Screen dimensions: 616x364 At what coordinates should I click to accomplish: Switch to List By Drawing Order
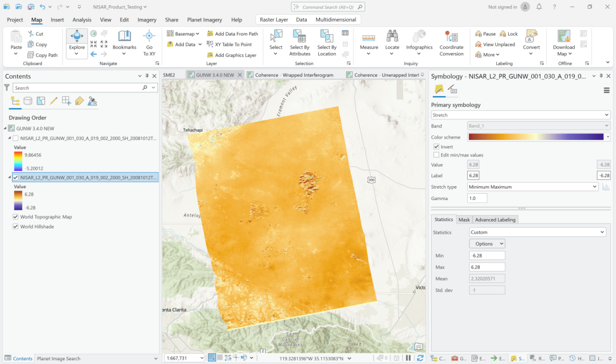pos(15,101)
